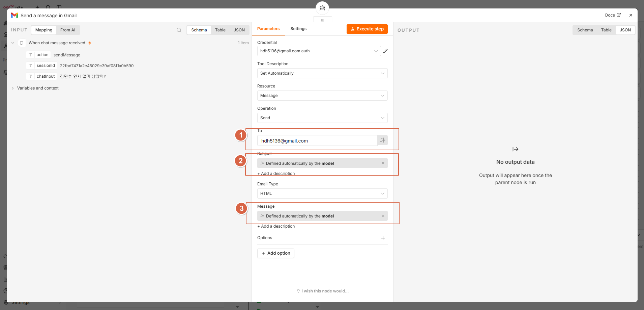The width and height of the screenshot is (644, 310).
Task: Expand Variables and context
Action: 13,88
